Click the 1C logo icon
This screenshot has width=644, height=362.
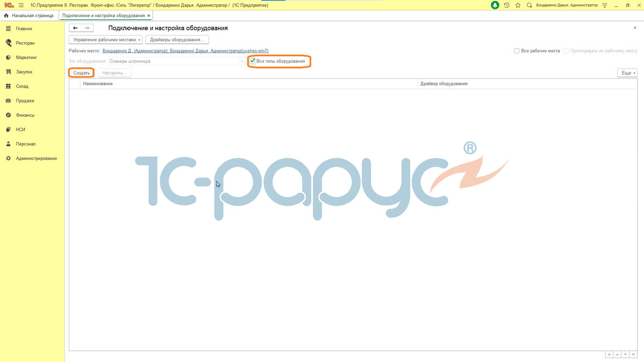coord(9,5)
